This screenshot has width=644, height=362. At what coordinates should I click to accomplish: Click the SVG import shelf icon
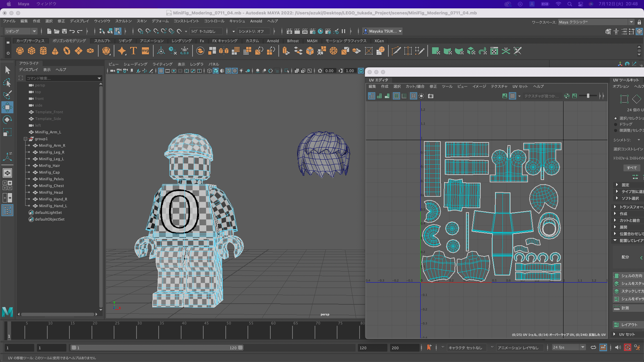(x=145, y=51)
